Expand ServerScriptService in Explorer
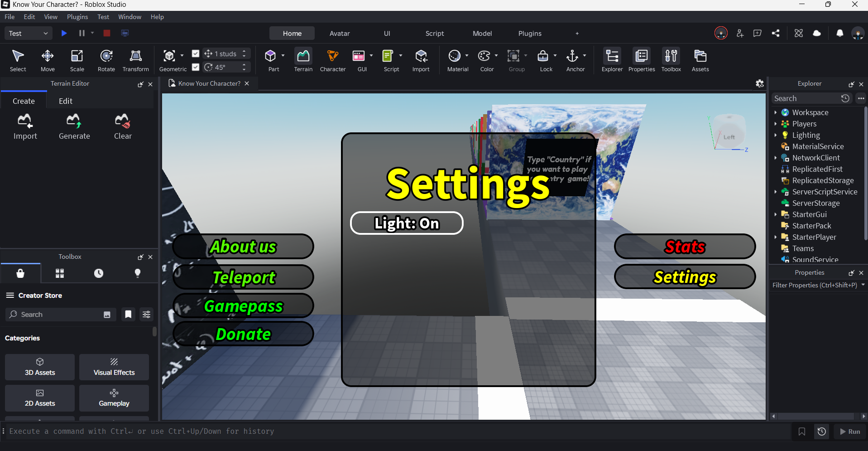 (776, 192)
